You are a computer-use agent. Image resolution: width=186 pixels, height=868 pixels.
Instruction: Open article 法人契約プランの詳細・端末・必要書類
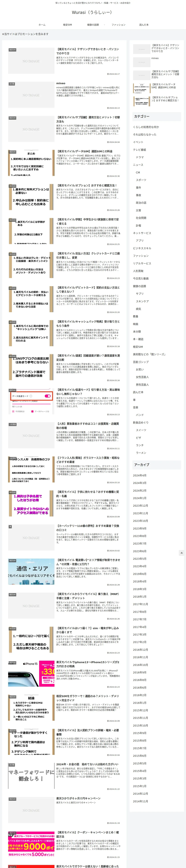pyautogui.click(x=88, y=732)
